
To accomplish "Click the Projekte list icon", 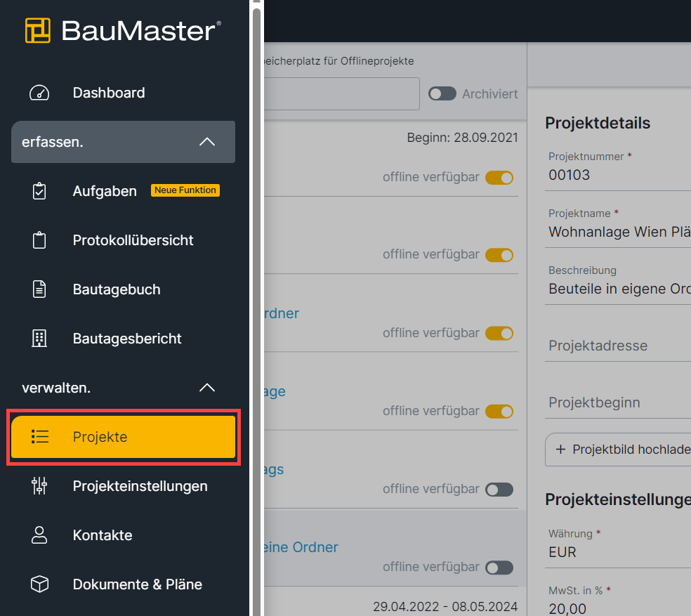I will (x=39, y=436).
